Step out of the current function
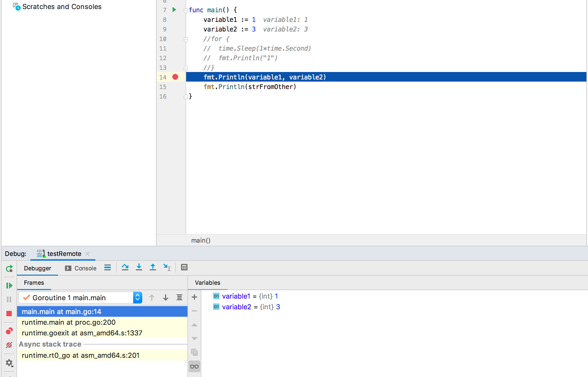 point(153,267)
